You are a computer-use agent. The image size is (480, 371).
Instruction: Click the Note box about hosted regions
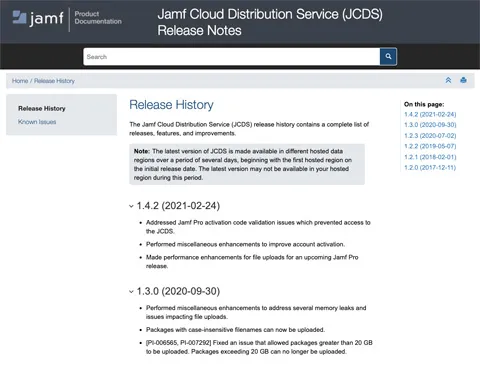click(247, 164)
